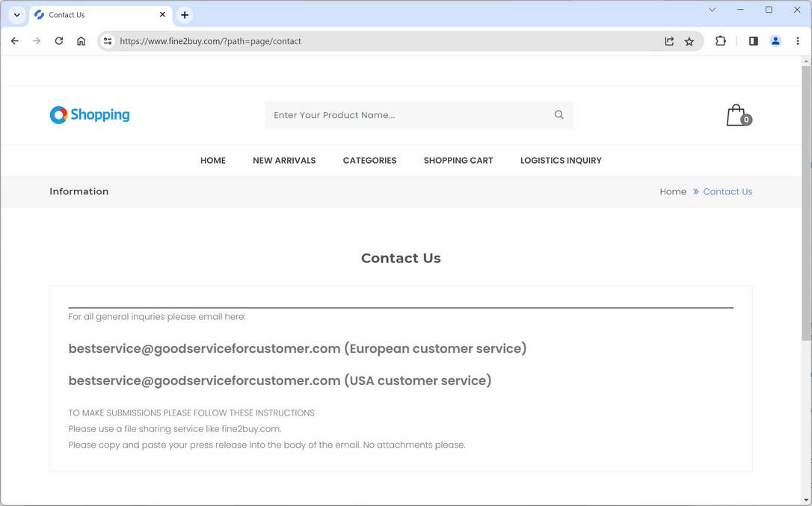
Task: Bookmark this page with the star
Action: [689, 41]
